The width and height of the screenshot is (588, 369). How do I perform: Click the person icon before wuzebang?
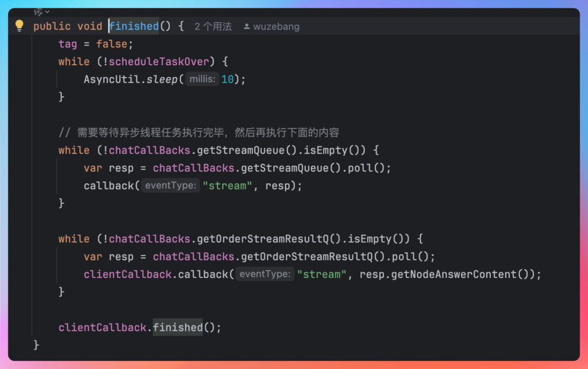pyautogui.click(x=247, y=26)
